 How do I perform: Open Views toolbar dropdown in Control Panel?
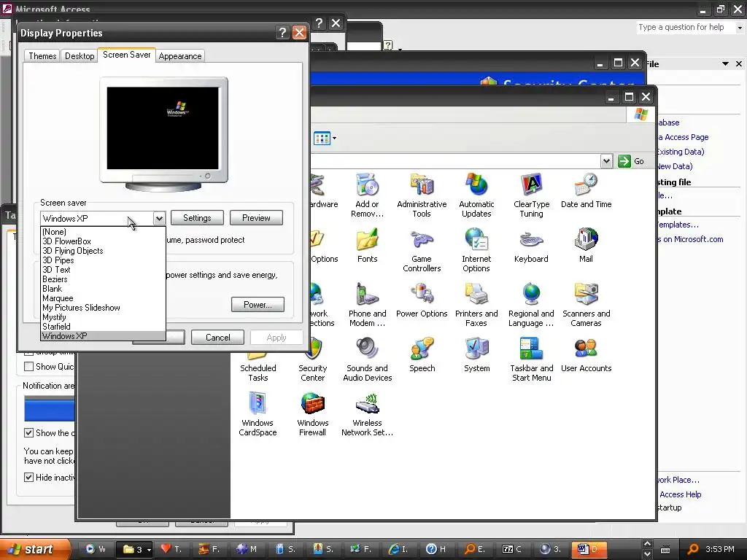(334, 138)
